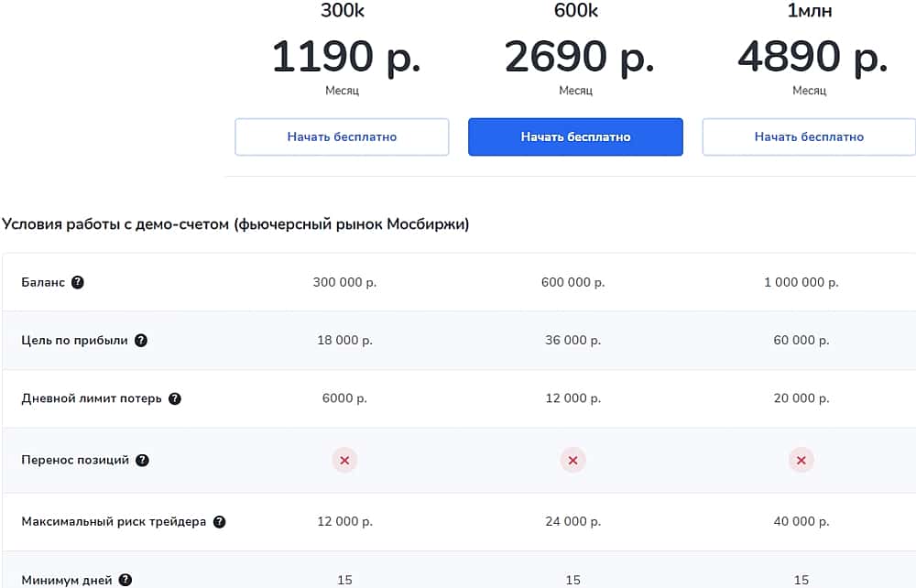Viewport: 916px width, 588px height.
Task: Click help icon beside Максимальный риск трейдера
Action: (x=219, y=522)
